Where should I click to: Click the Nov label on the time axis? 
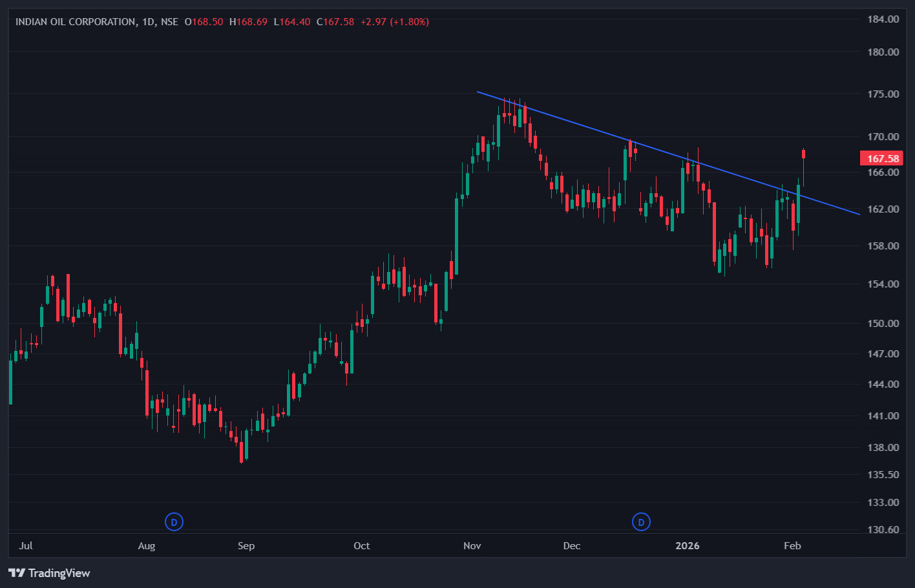click(x=472, y=546)
